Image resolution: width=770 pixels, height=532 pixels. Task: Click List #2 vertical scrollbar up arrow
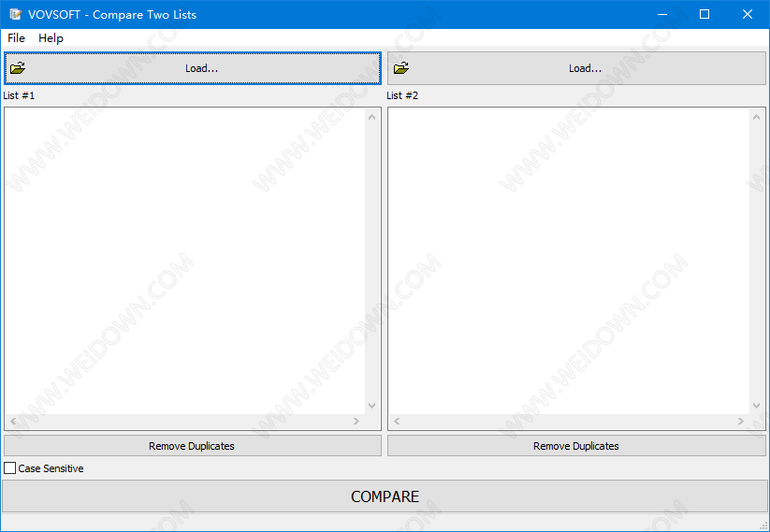pos(756,117)
